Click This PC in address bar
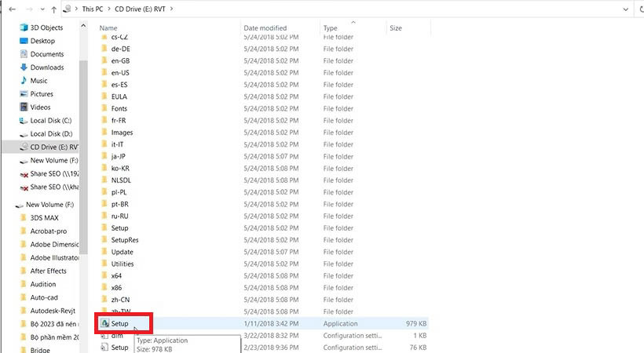644x353 pixels. tap(93, 9)
